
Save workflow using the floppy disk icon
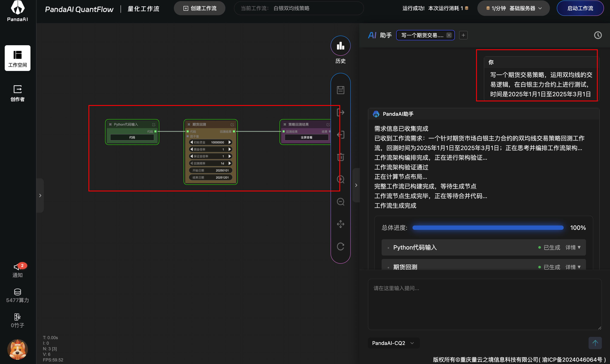coord(340,90)
